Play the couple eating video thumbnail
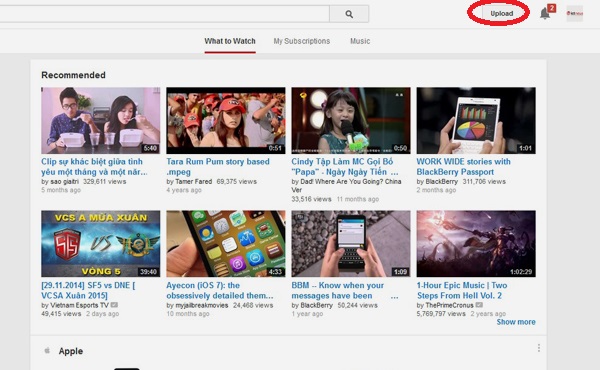The image size is (600, 370). [101, 121]
